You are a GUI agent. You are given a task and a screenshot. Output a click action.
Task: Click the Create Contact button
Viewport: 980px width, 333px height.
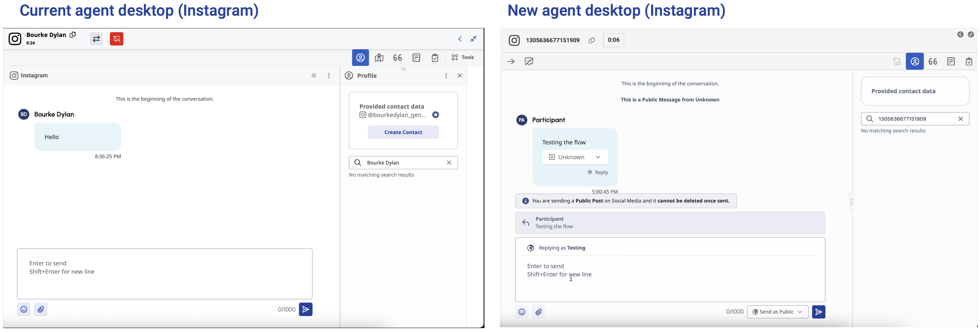[403, 132]
